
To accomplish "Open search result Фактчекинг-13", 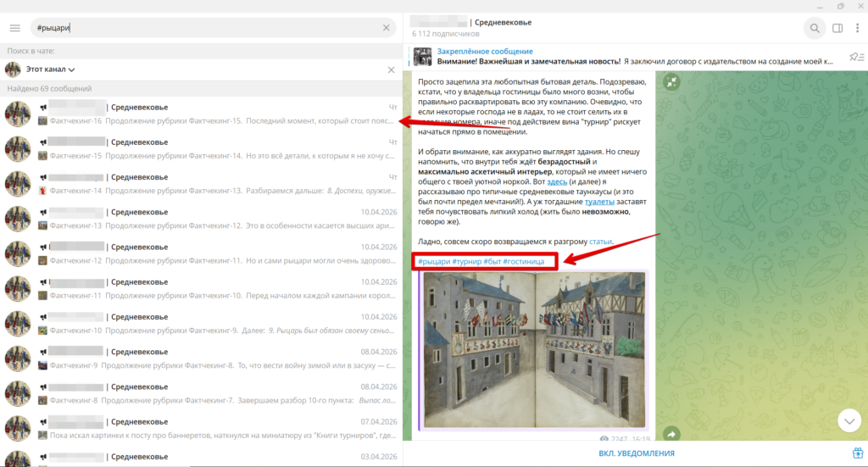I will click(x=201, y=219).
